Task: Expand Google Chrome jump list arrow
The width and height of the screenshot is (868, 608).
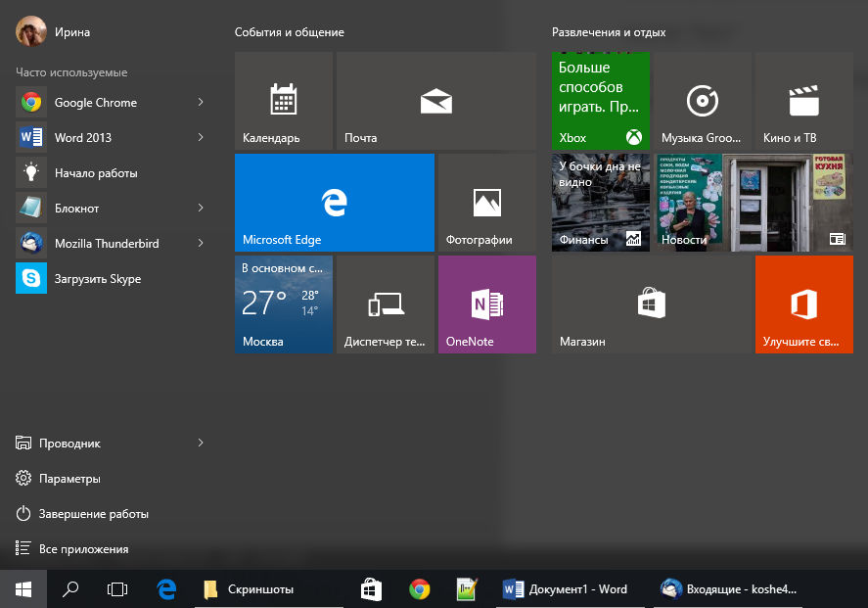Action: [x=201, y=103]
